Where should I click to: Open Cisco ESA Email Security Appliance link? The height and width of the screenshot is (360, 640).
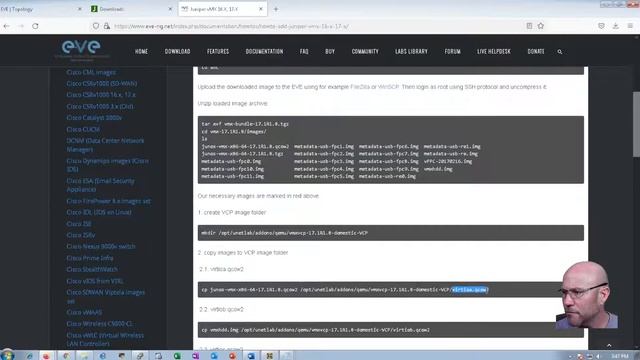(x=100, y=185)
